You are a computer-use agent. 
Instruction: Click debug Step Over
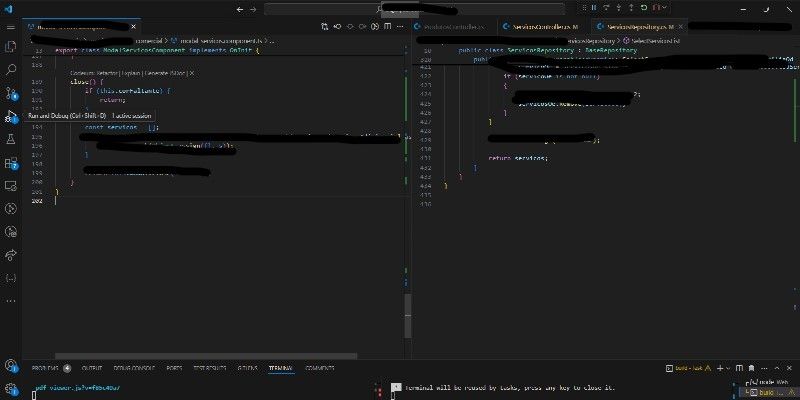(x=606, y=8)
